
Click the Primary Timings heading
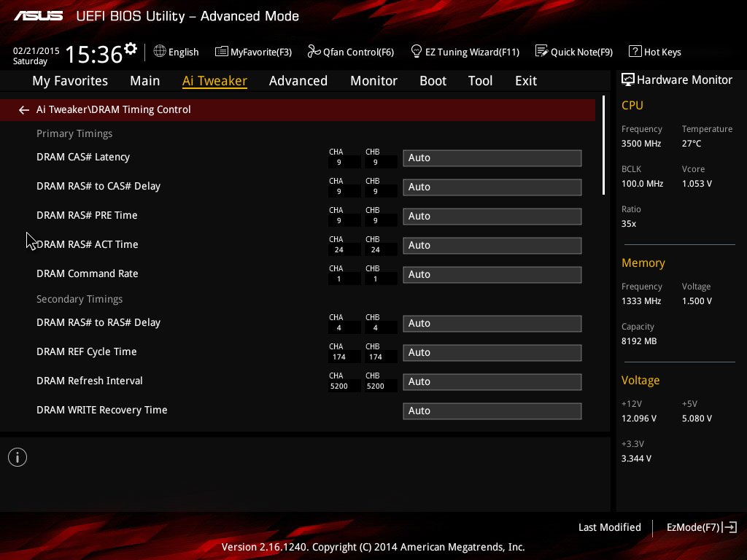(74, 134)
